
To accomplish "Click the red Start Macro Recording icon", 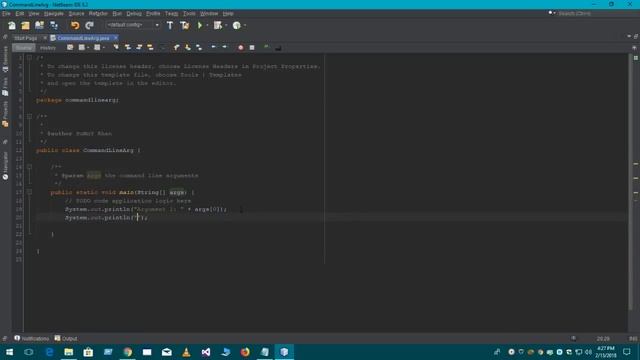I will pyautogui.click(x=240, y=48).
